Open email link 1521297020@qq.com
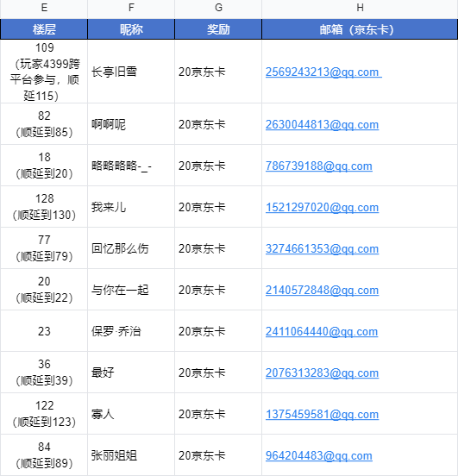 coord(322,207)
